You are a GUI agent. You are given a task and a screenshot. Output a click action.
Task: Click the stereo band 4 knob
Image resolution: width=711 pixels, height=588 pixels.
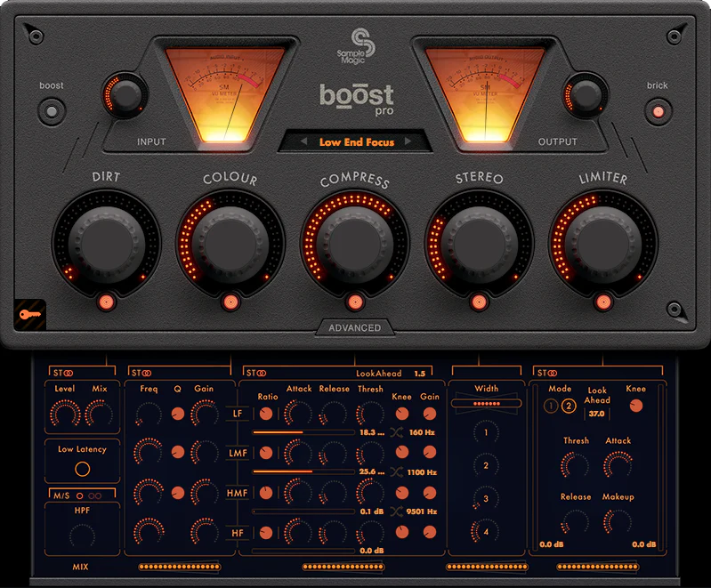(x=486, y=531)
